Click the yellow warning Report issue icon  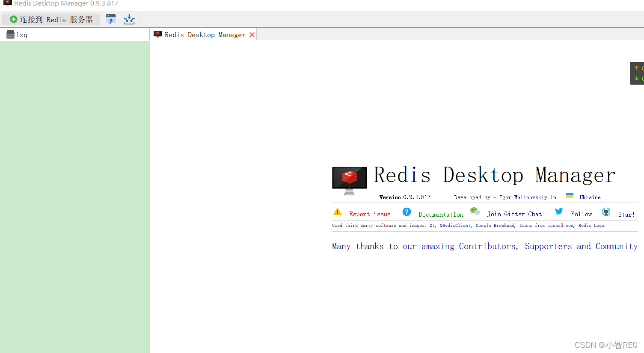pyautogui.click(x=337, y=212)
